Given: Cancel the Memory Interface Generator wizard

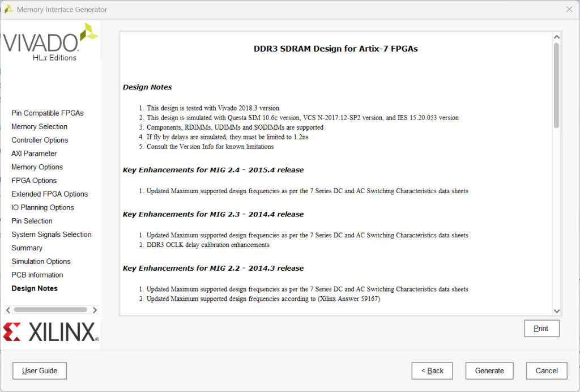Looking at the screenshot, I should pos(547,371).
